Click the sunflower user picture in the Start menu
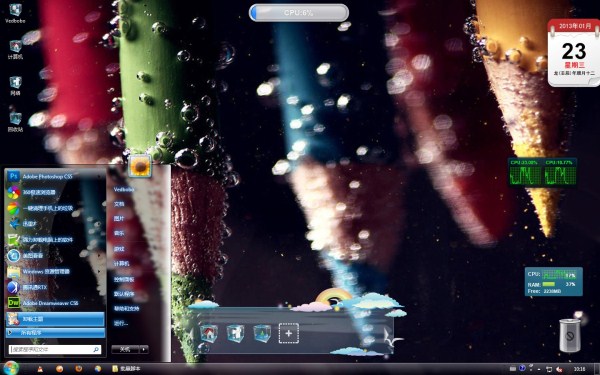Image resolution: width=600 pixels, height=375 pixels. tap(140, 166)
